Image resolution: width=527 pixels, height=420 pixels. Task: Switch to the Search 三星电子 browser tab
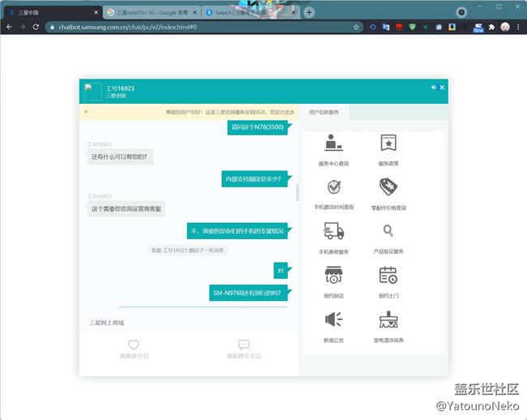[250, 13]
